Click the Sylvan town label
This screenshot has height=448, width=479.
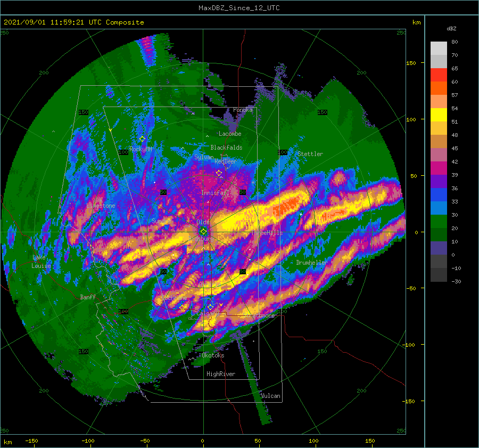[x=204, y=157]
